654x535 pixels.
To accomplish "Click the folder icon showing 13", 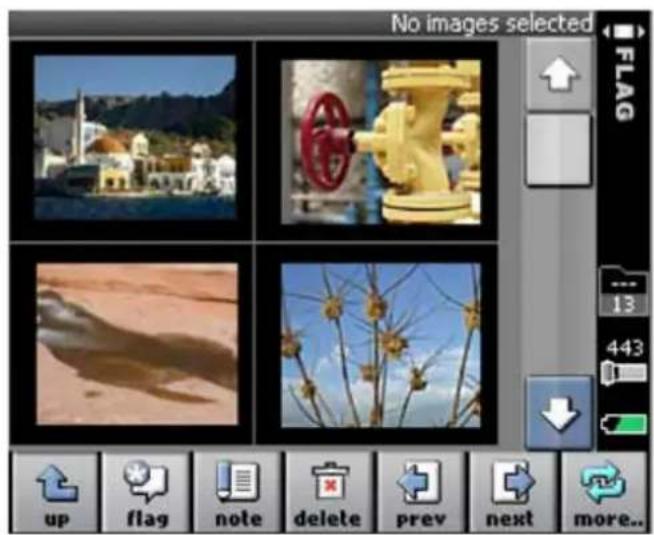I will point(624,291).
